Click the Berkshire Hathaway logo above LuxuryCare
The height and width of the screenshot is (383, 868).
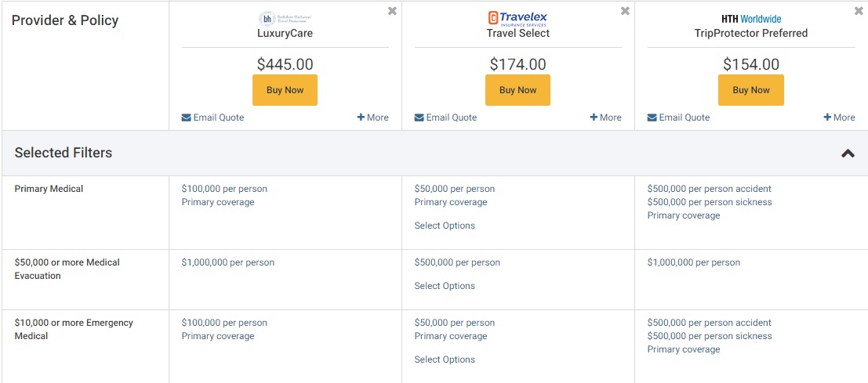pyautogui.click(x=285, y=20)
